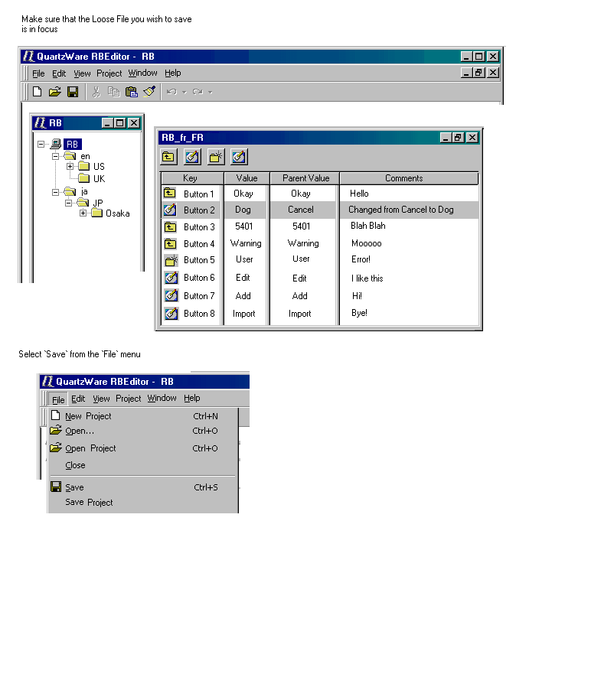Click the Button 2 row edit icon
This screenshot has height=700, width=614.
pyautogui.click(x=170, y=210)
